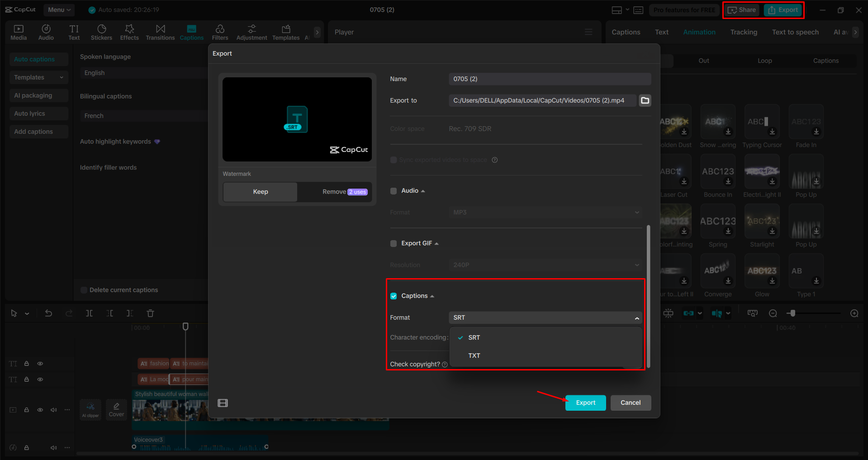Viewport: 868px width, 460px height.
Task: Open the Menu in the top-left corner
Action: tap(59, 9)
